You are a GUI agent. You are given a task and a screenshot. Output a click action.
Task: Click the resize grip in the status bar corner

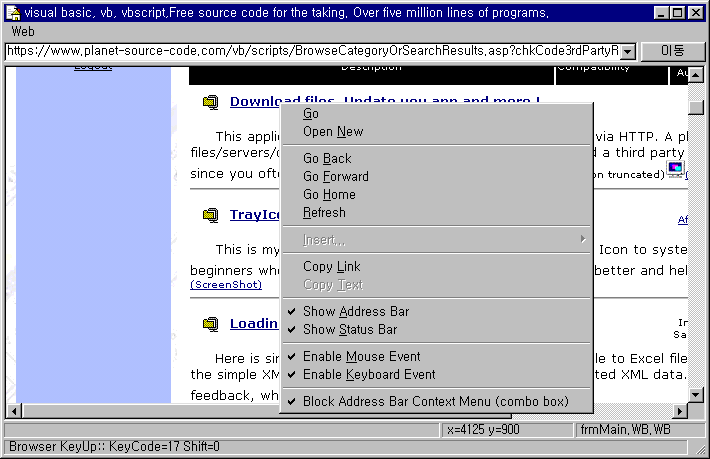coord(700,448)
